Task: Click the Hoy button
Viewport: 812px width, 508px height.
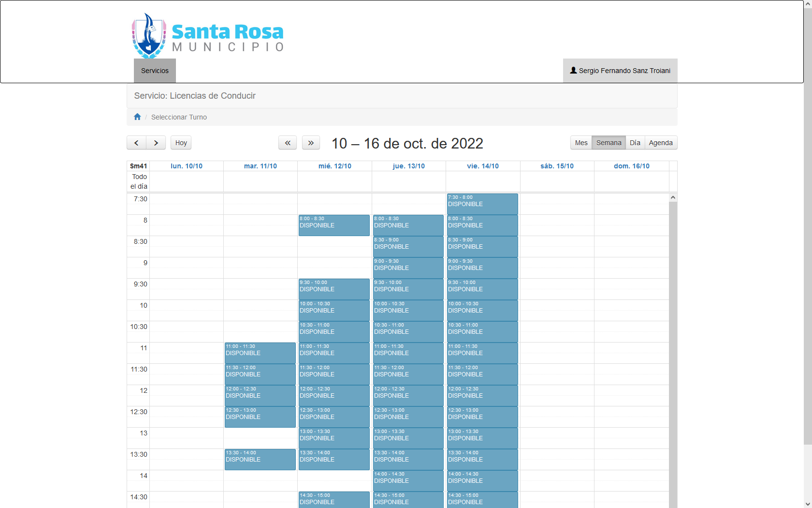Action: point(181,143)
